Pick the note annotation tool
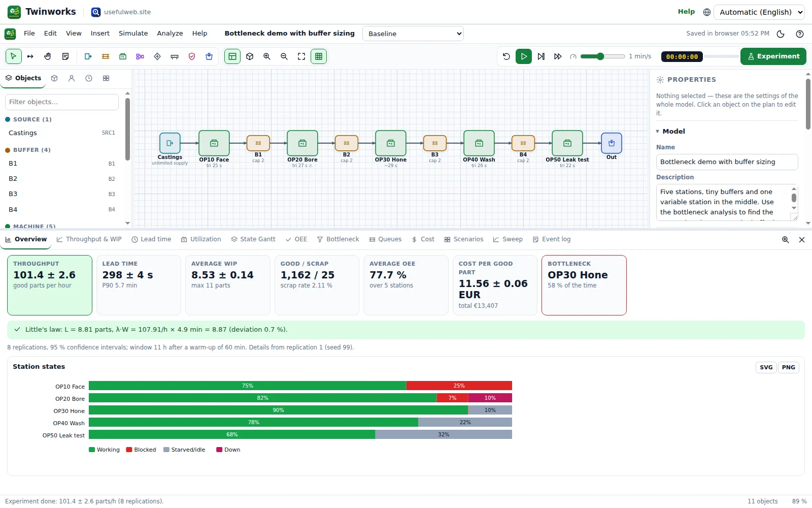812x508 pixels. pyautogui.click(x=65, y=56)
